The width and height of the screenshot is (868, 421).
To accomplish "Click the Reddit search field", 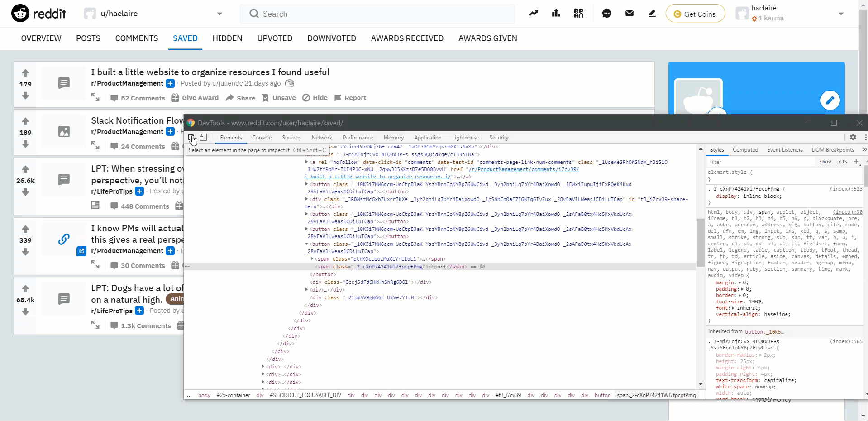I will tap(377, 14).
